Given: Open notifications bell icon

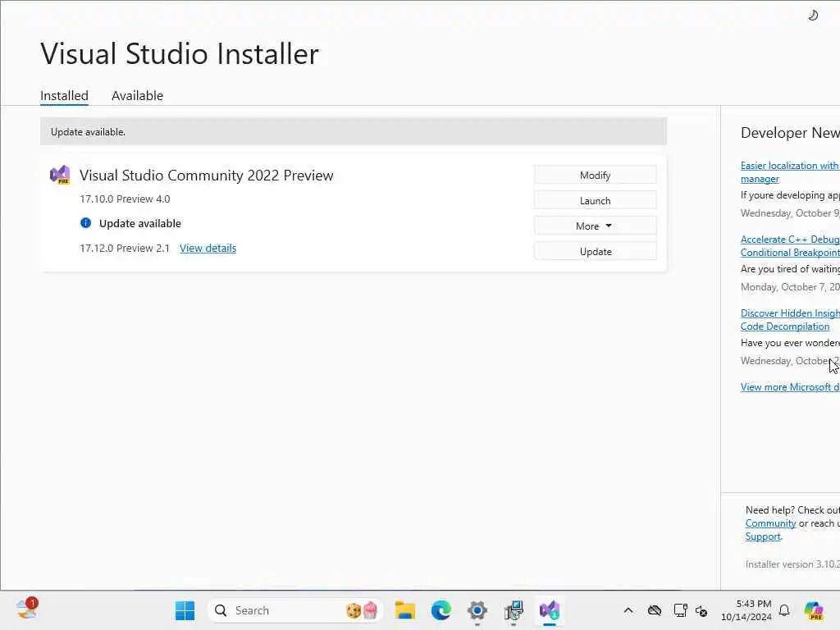Looking at the screenshot, I should tap(784, 610).
